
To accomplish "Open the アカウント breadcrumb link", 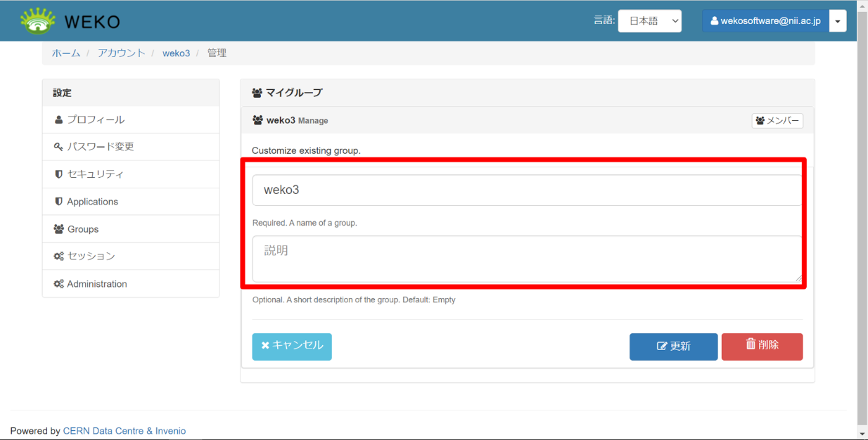I will [x=121, y=53].
